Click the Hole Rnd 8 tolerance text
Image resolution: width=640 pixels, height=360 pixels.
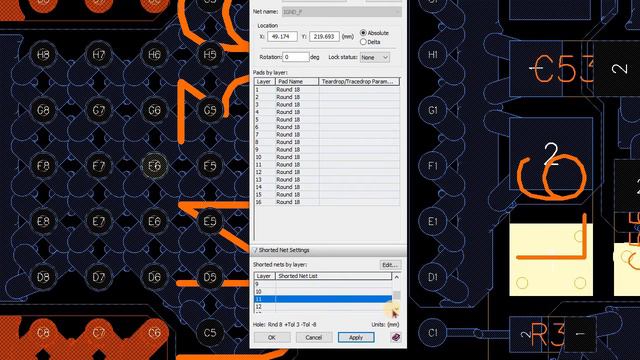tap(284, 324)
